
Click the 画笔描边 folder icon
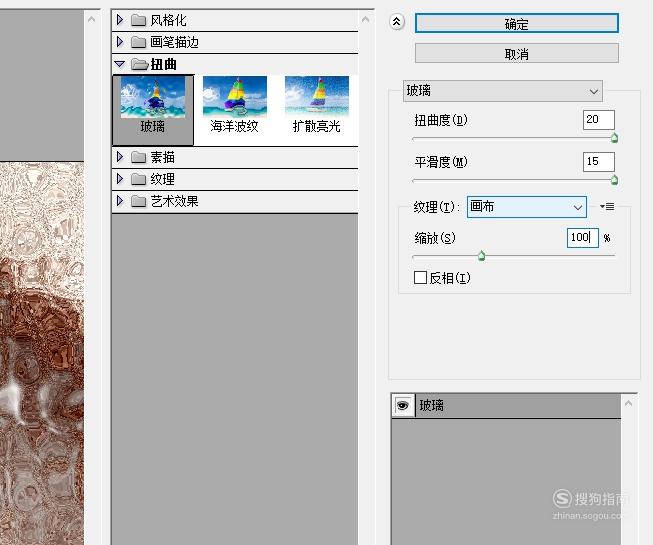pyautogui.click(x=138, y=42)
